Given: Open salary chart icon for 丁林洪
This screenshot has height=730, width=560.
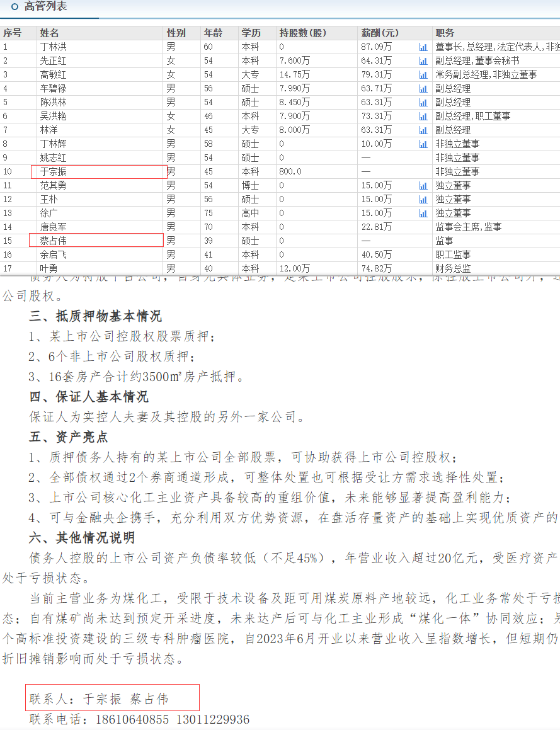Looking at the screenshot, I should pos(423,47).
